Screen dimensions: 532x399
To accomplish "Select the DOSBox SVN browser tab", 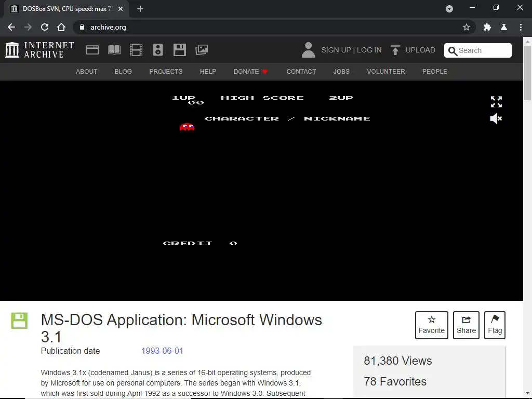I will (66, 9).
